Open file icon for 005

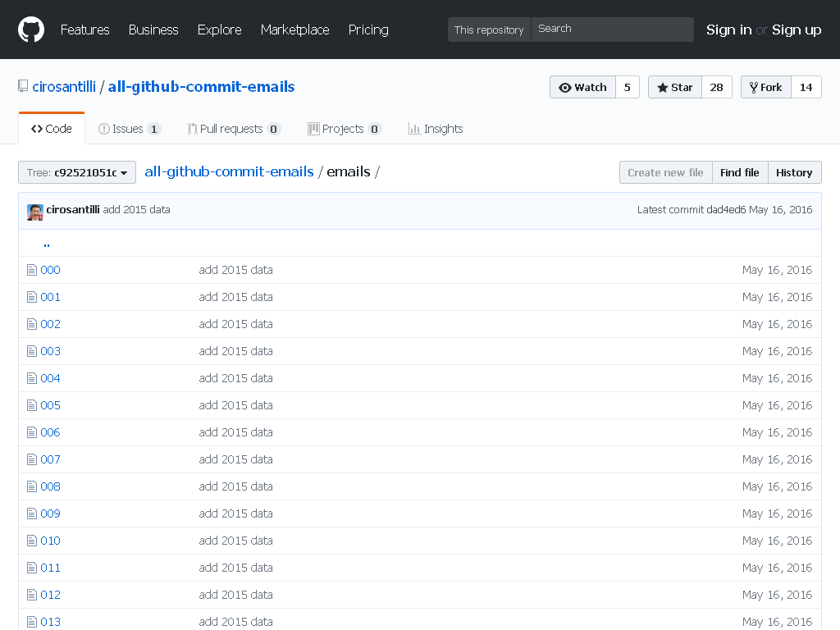tap(32, 405)
